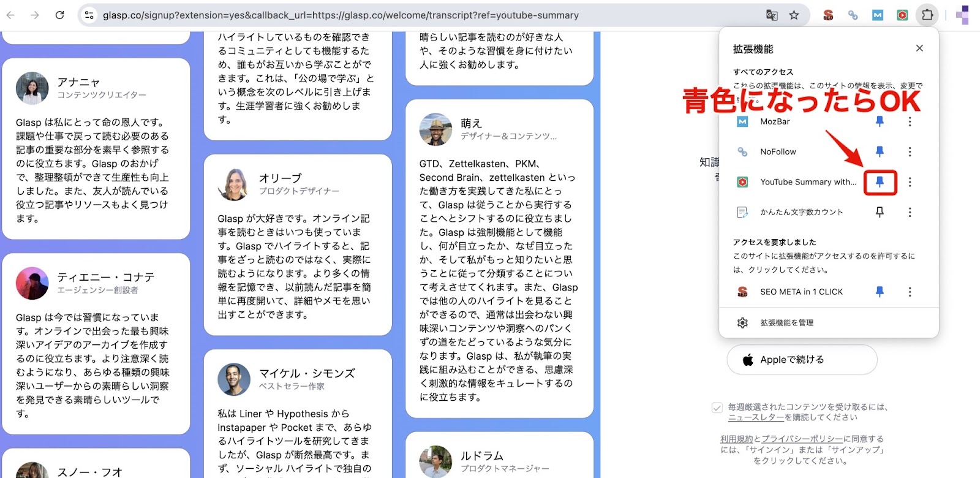The height and width of the screenshot is (478, 980).
Task: Unpin MozBar from toolbar
Action: pyautogui.click(x=880, y=121)
